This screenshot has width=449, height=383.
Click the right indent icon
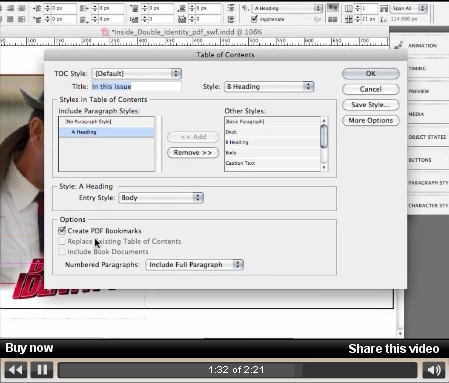pyautogui.click(x=85, y=8)
